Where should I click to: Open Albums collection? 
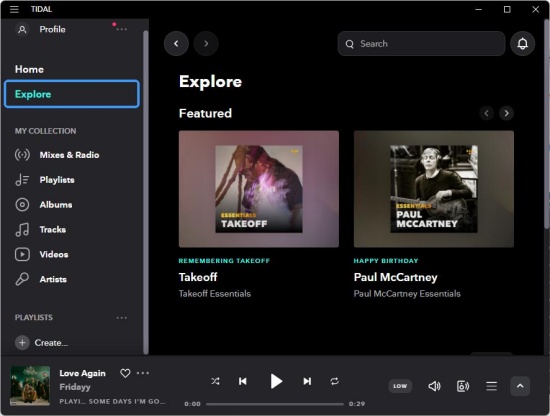56,204
